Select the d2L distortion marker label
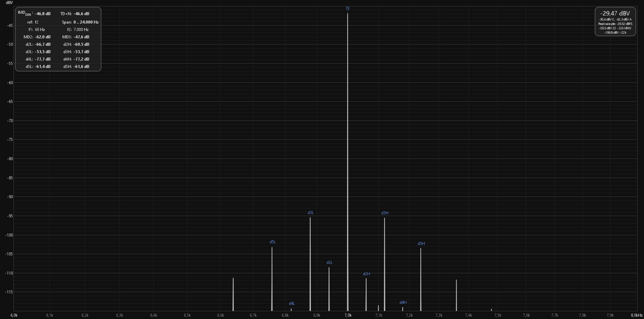Viewport: 644px width, 319px height. [x=329, y=262]
